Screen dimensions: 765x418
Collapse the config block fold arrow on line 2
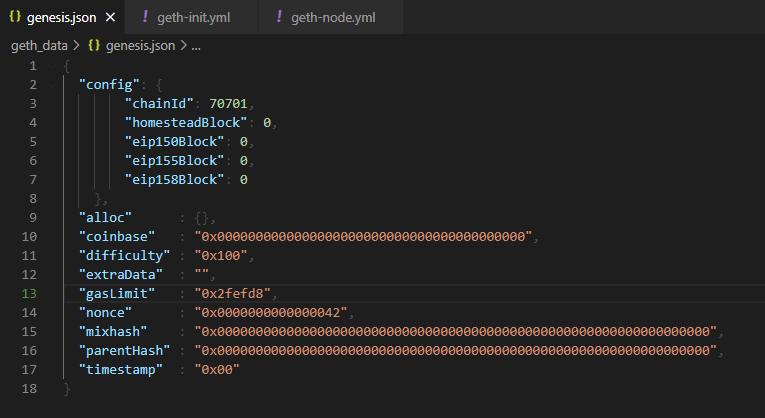coord(52,85)
